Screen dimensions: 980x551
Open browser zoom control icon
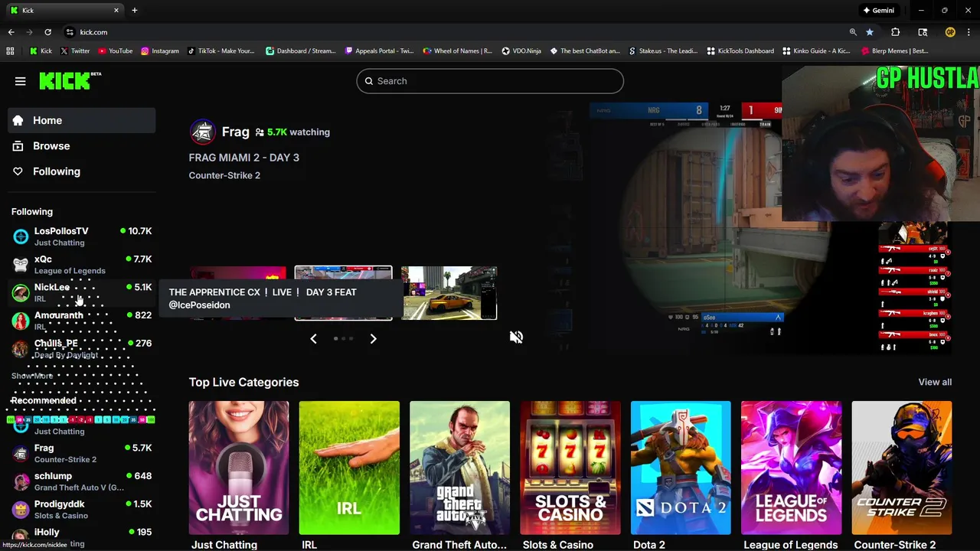click(x=853, y=32)
